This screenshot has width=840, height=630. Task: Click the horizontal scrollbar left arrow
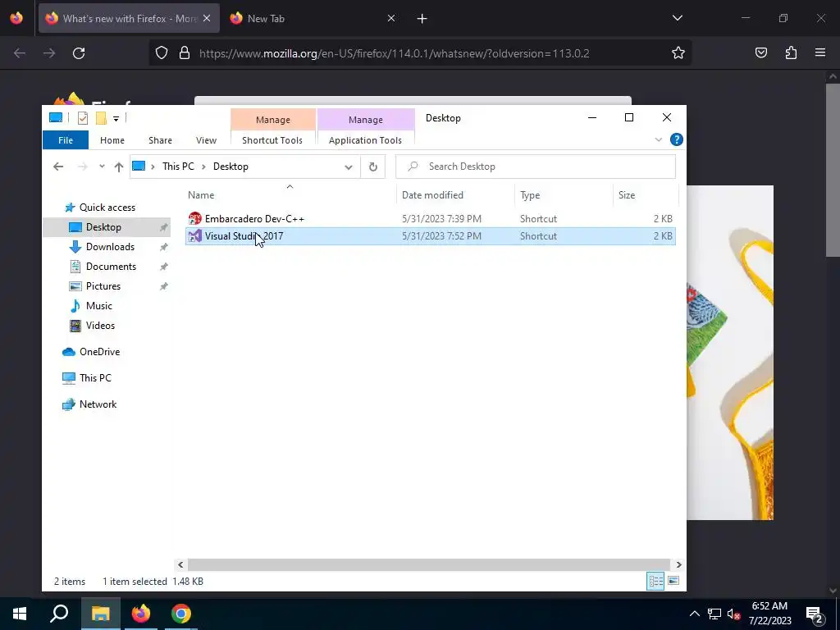180,564
